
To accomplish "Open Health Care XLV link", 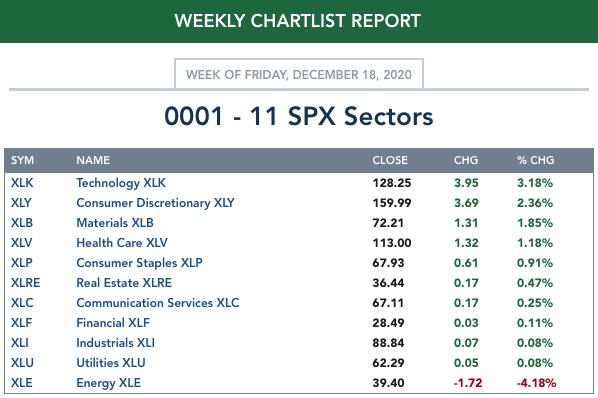I will pos(122,243).
